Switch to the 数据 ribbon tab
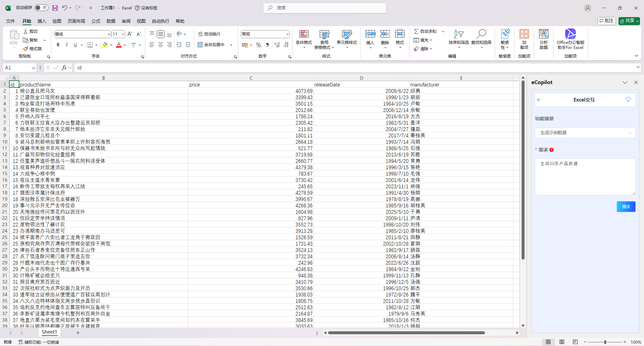The image size is (644, 346). (111, 21)
